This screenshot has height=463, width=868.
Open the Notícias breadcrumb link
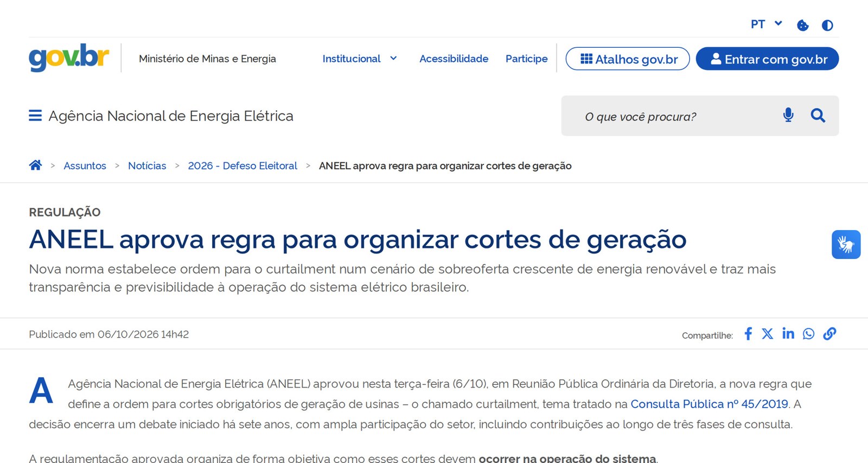[147, 166]
